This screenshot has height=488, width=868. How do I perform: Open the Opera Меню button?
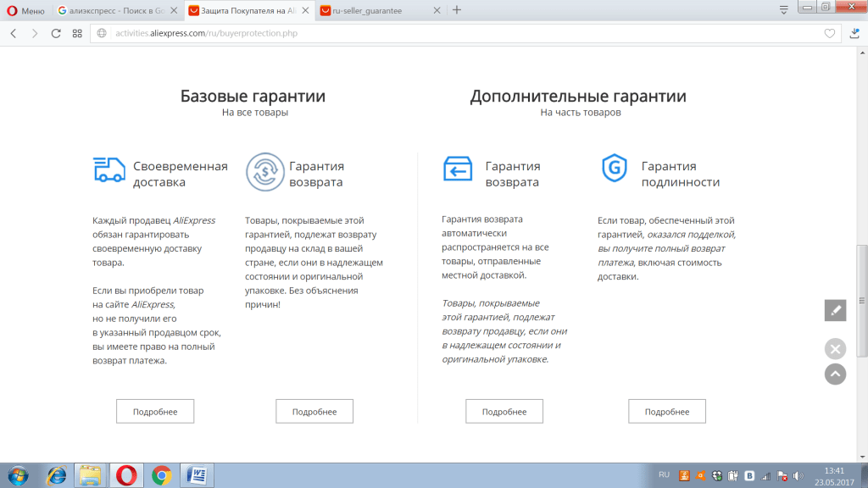point(25,10)
